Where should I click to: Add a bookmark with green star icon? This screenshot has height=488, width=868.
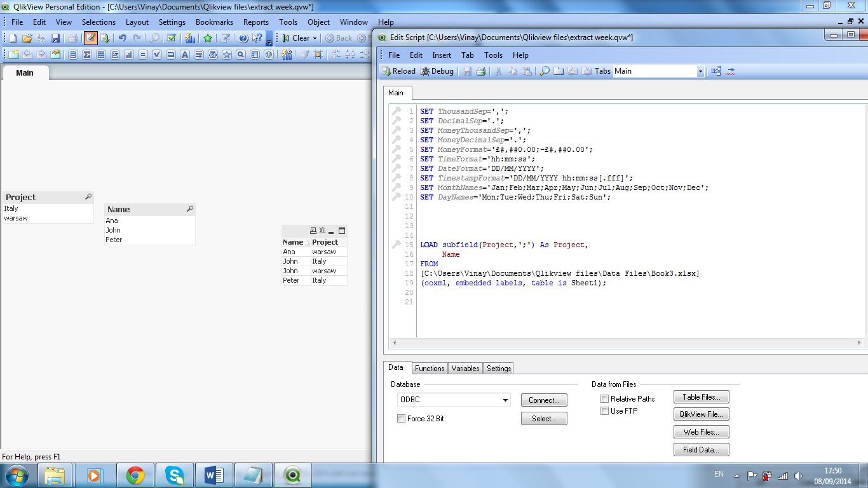click(x=208, y=38)
